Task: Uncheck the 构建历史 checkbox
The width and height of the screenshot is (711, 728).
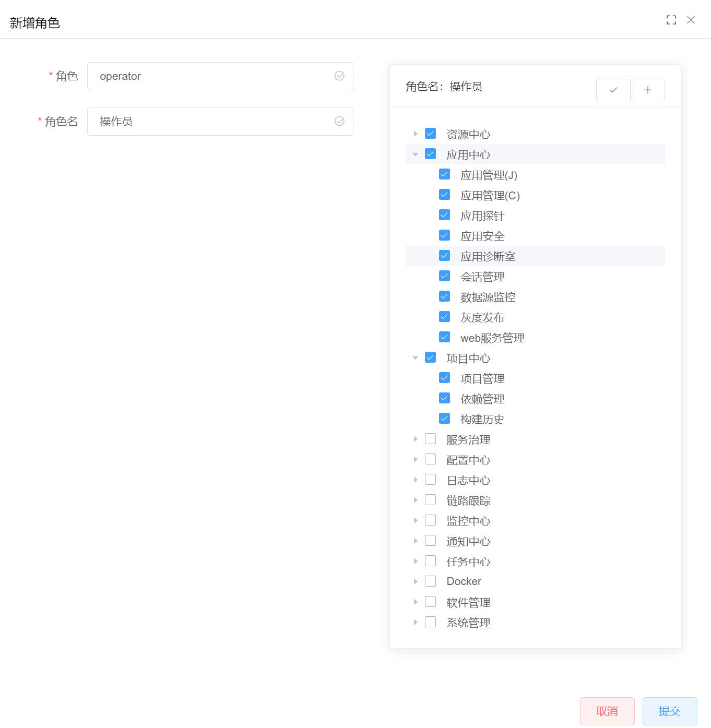Action: coord(444,419)
